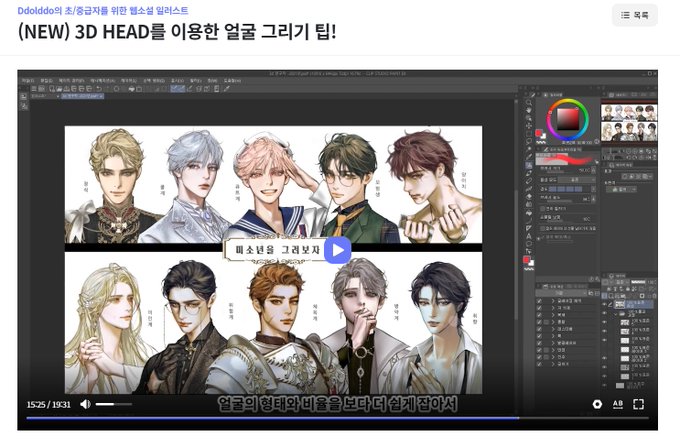680x447 pixels.
Task: Expand the first row chevron in the checklist panel
Action: point(553,300)
